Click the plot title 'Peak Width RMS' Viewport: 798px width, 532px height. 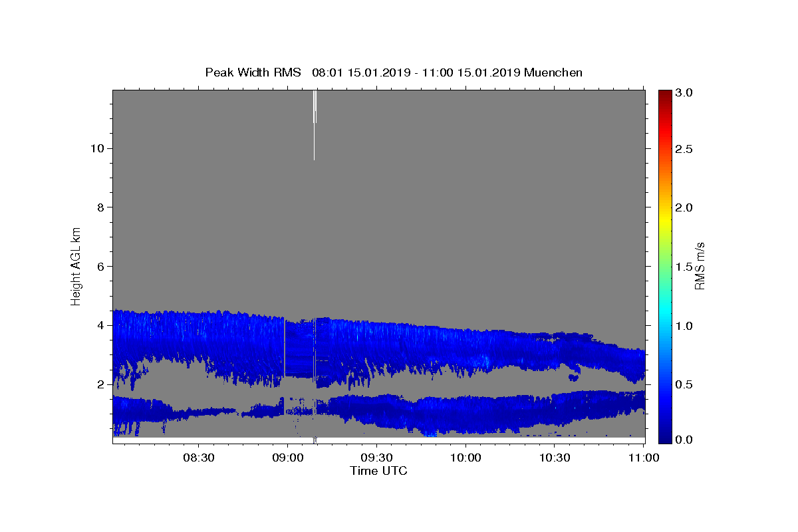pos(253,72)
